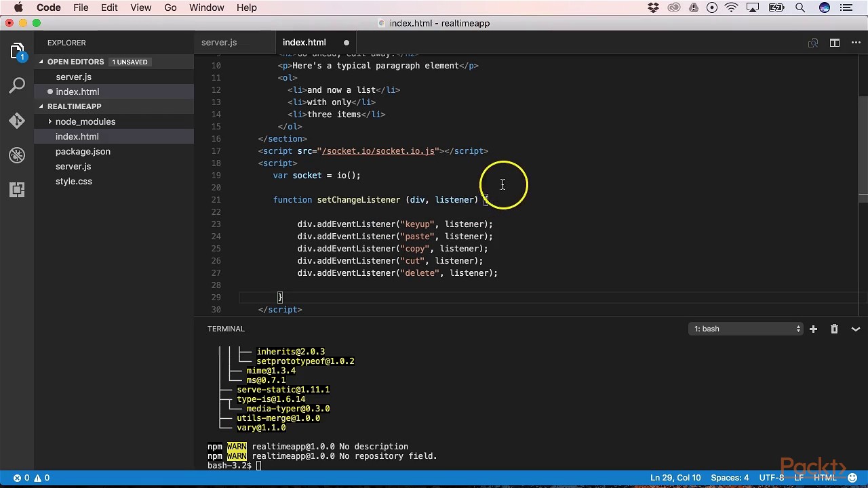Click the 'function setChangeListener' code line
Image resolution: width=868 pixels, height=488 pixels.
pyautogui.click(x=380, y=200)
